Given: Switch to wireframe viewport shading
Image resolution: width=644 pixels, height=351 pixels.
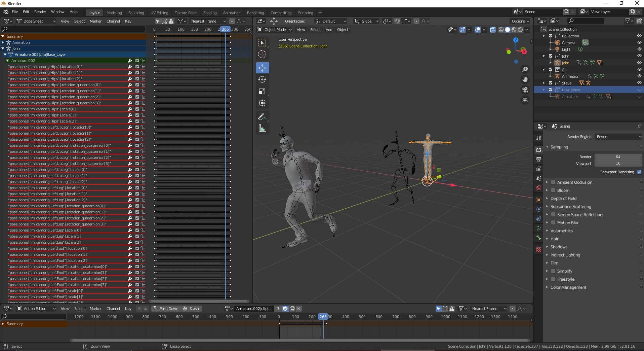Looking at the screenshot, I should [x=501, y=30].
